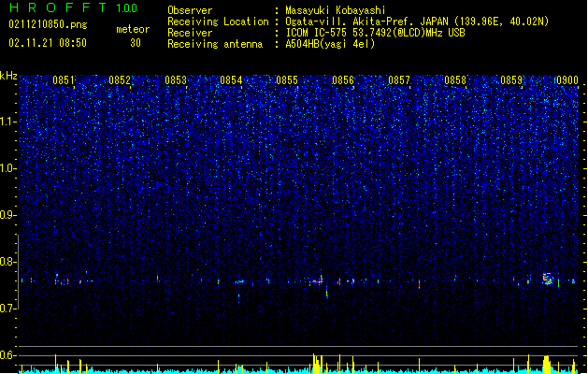
Task: Click the 0852 time marker
Action: point(120,79)
